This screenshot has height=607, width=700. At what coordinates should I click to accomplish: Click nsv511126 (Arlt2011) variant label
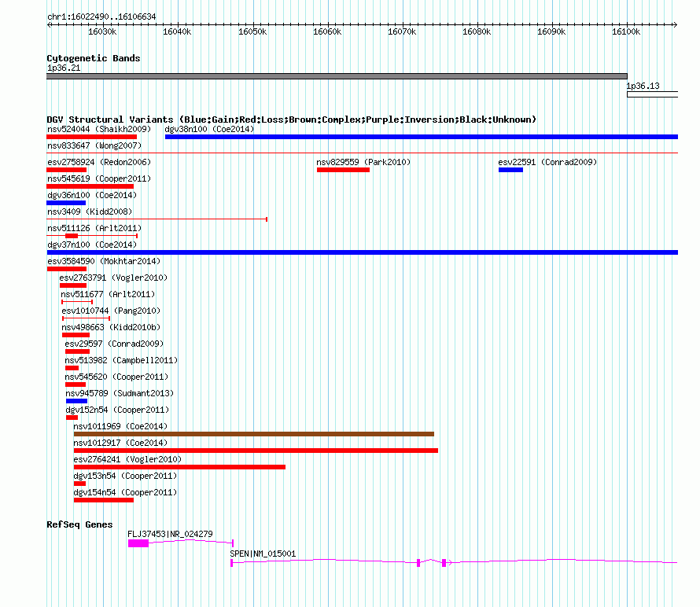click(x=94, y=228)
